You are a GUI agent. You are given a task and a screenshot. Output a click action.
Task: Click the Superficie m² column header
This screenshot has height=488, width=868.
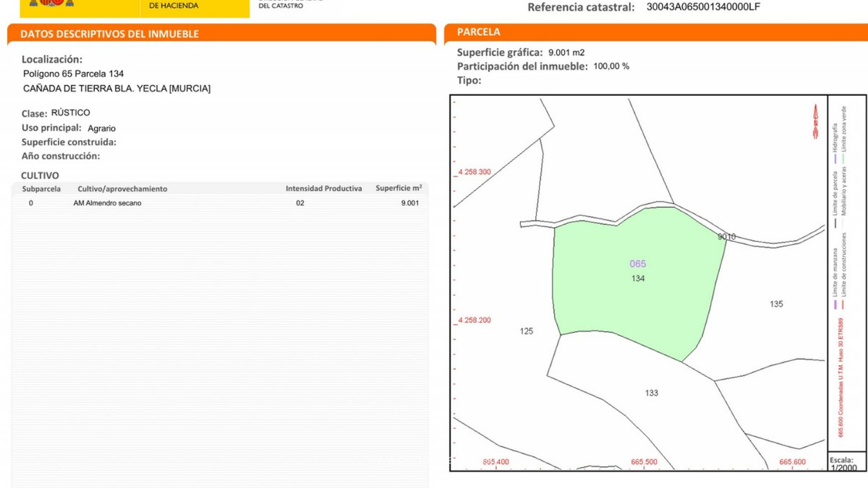(x=398, y=188)
